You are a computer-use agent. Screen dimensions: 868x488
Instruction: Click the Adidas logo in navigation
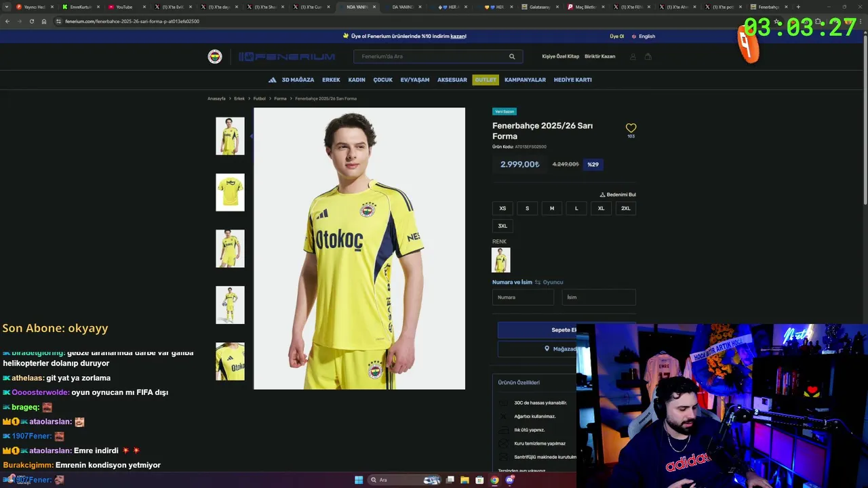(x=272, y=80)
